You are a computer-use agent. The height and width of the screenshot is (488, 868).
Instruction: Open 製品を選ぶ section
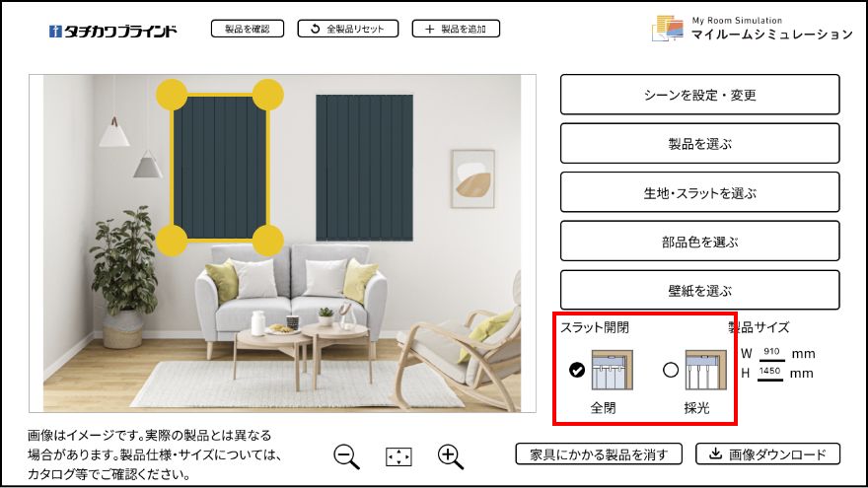(699, 143)
